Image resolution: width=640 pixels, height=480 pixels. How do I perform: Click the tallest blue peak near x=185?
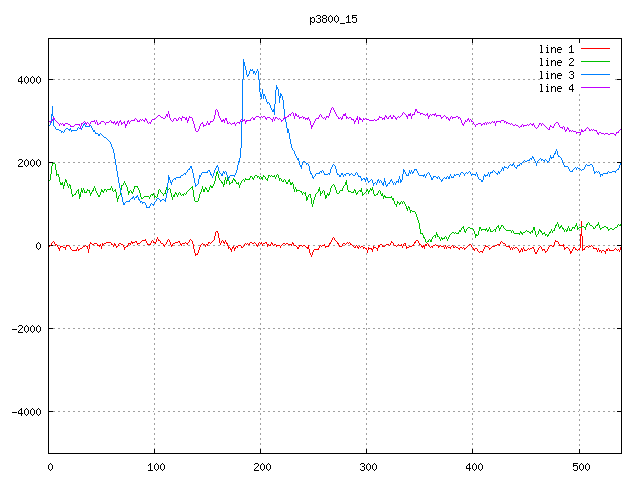pyautogui.click(x=244, y=61)
